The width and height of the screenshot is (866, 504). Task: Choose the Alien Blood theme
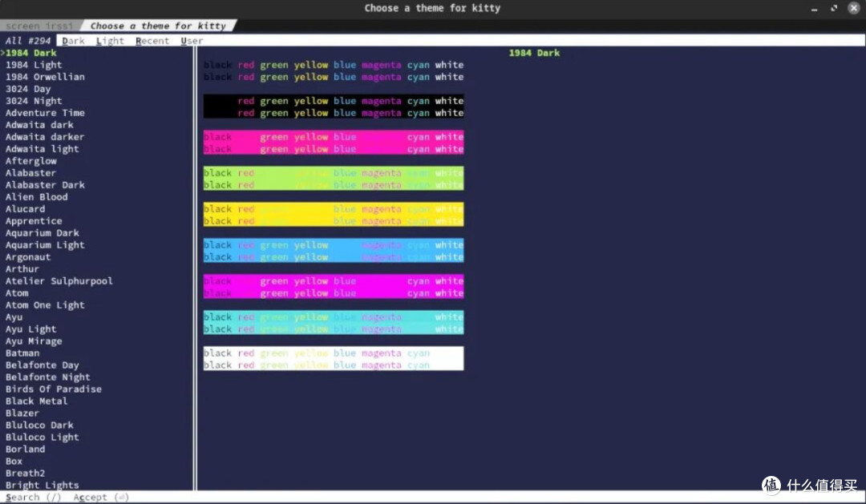36,197
